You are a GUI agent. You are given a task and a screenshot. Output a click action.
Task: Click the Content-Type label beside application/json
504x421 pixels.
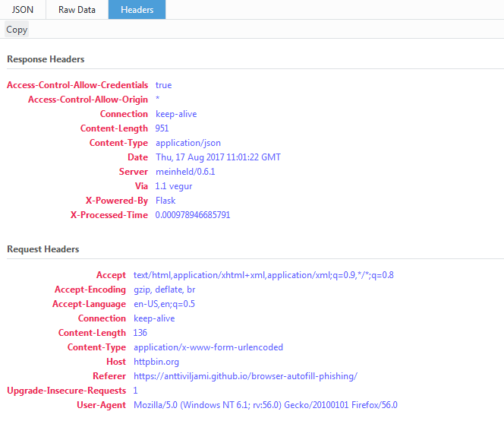tap(119, 143)
